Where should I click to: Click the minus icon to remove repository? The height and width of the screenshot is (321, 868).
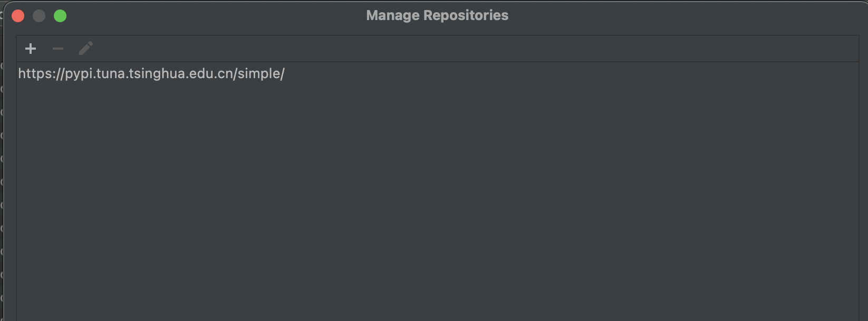pos(58,49)
